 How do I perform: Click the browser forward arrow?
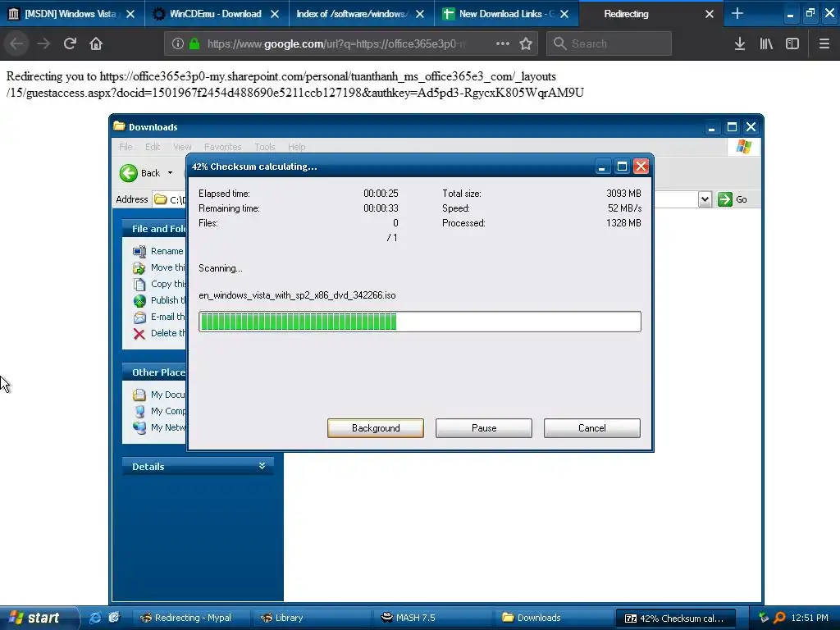[x=43, y=43]
